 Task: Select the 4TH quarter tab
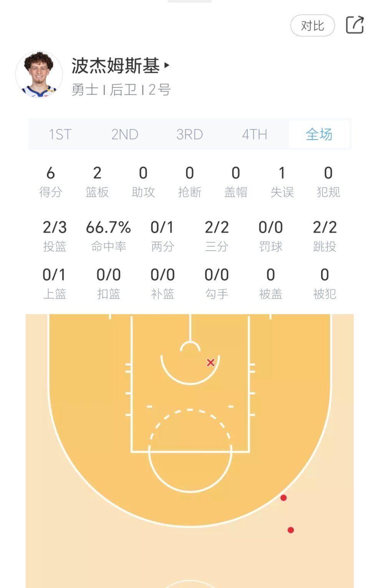click(x=254, y=135)
